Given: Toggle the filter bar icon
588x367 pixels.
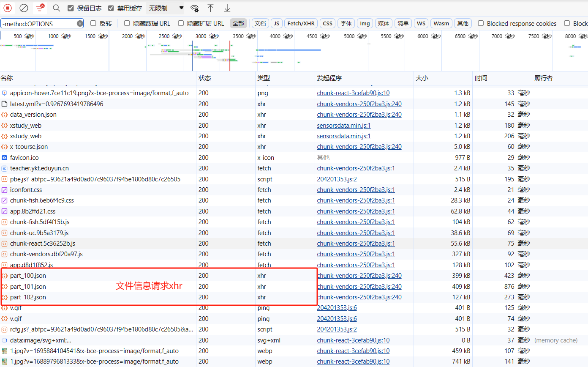Looking at the screenshot, I should (40, 8).
